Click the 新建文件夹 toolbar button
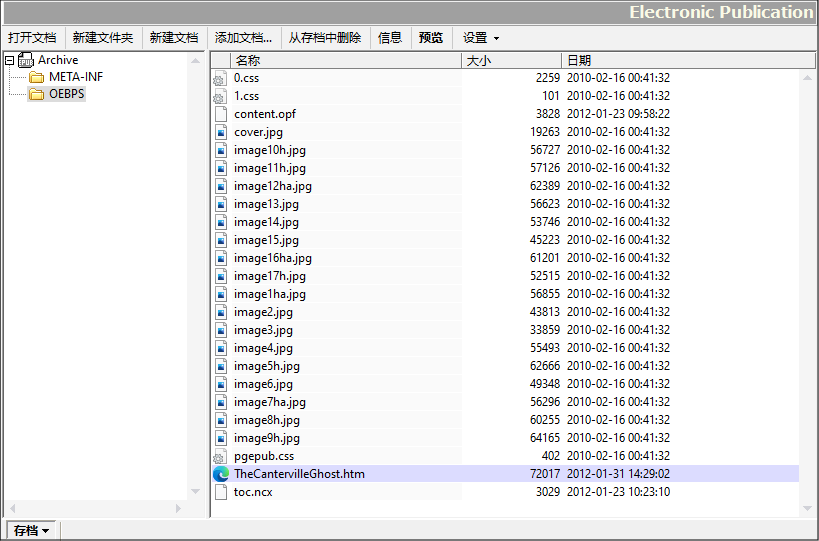 pyautogui.click(x=103, y=38)
